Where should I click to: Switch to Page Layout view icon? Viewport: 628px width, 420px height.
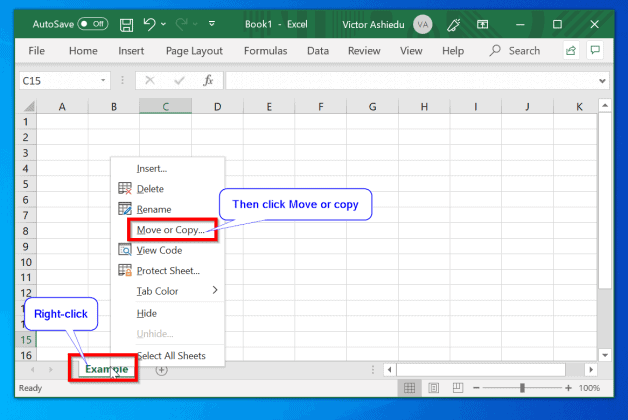tap(433, 388)
